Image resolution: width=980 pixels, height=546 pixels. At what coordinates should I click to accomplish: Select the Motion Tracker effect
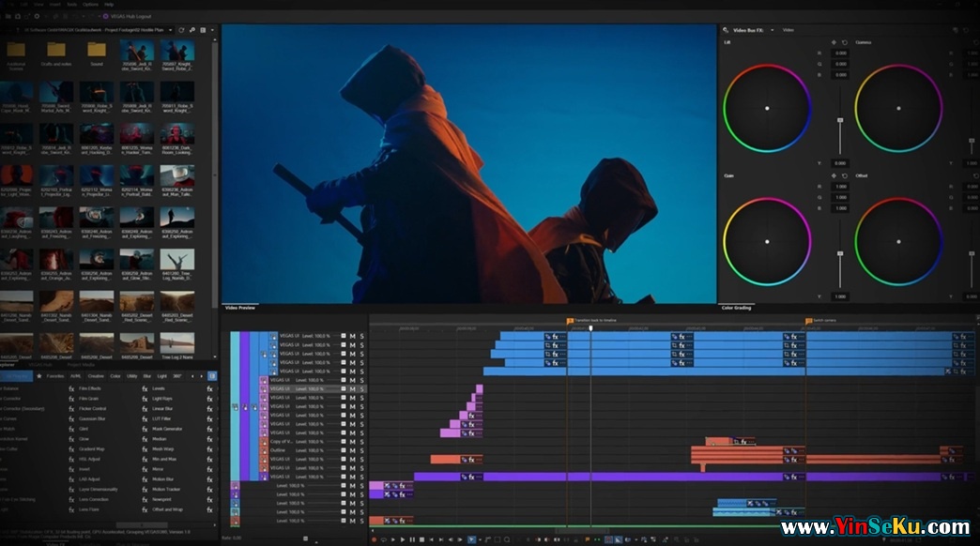pos(164,489)
